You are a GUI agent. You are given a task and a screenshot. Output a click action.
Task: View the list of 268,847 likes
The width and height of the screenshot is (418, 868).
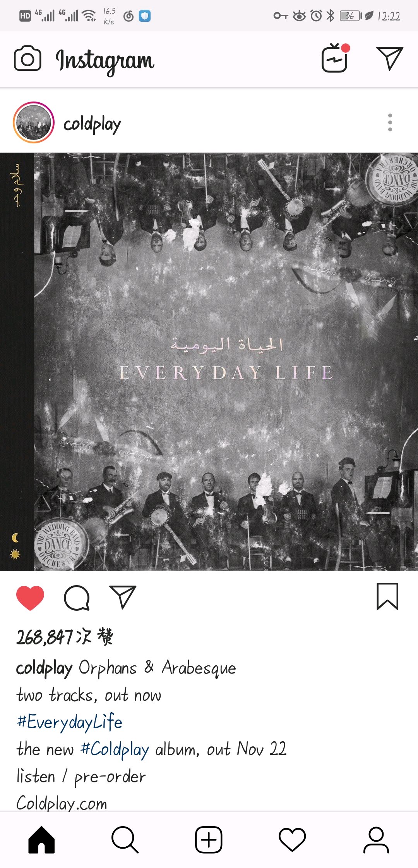pos(64,637)
